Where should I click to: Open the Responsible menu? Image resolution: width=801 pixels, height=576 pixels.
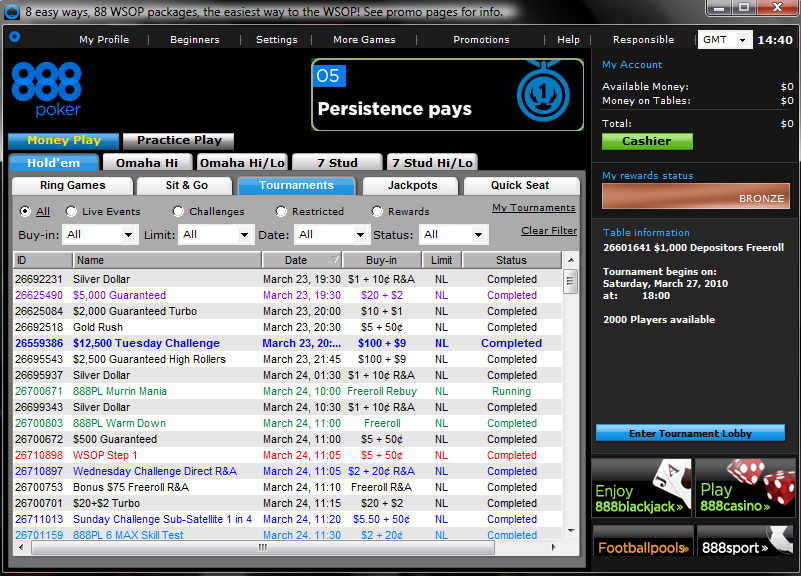tap(643, 39)
